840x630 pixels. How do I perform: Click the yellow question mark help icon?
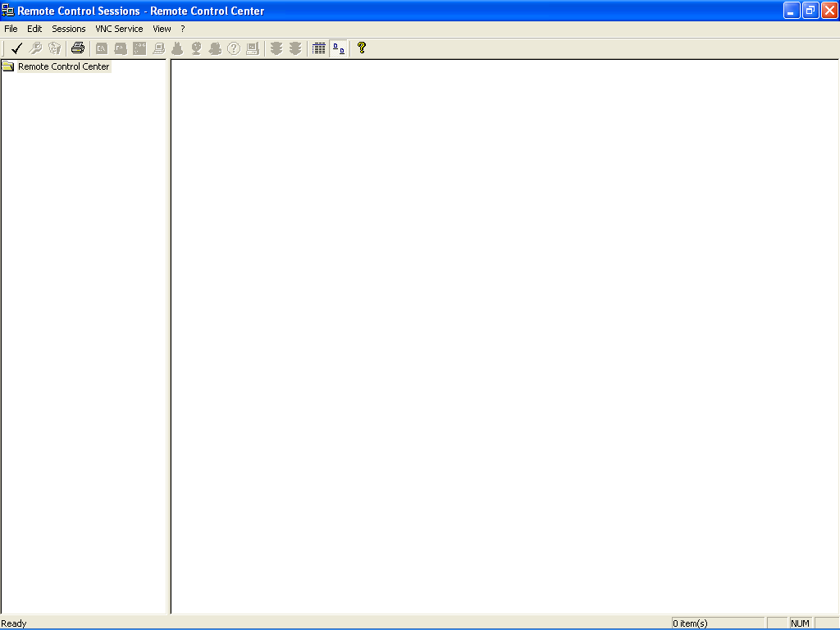[x=362, y=48]
